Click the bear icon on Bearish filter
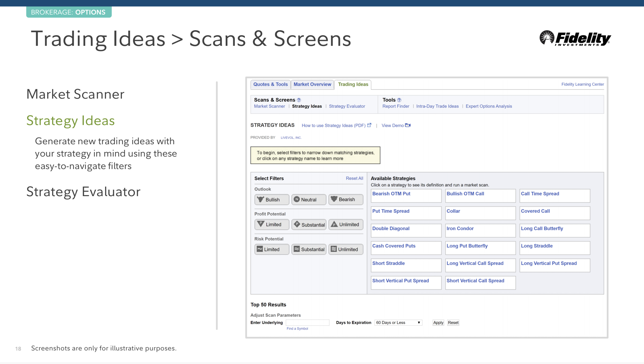The height and width of the screenshot is (364, 644). click(334, 199)
